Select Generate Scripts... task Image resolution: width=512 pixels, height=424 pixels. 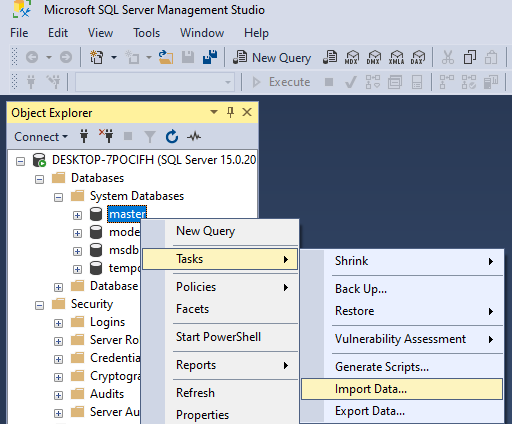pos(402,367)
